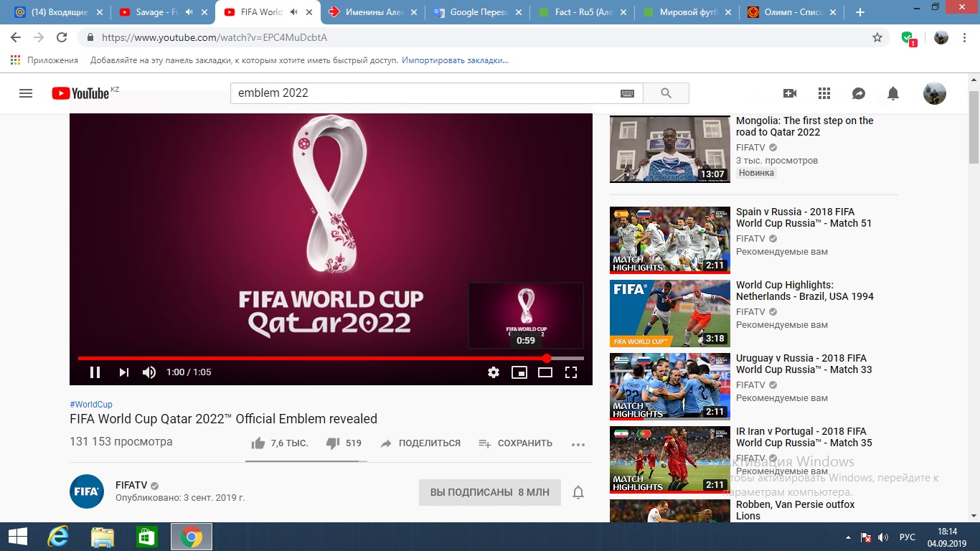Show hidden tray icons arrow

(x=849, y=537)
